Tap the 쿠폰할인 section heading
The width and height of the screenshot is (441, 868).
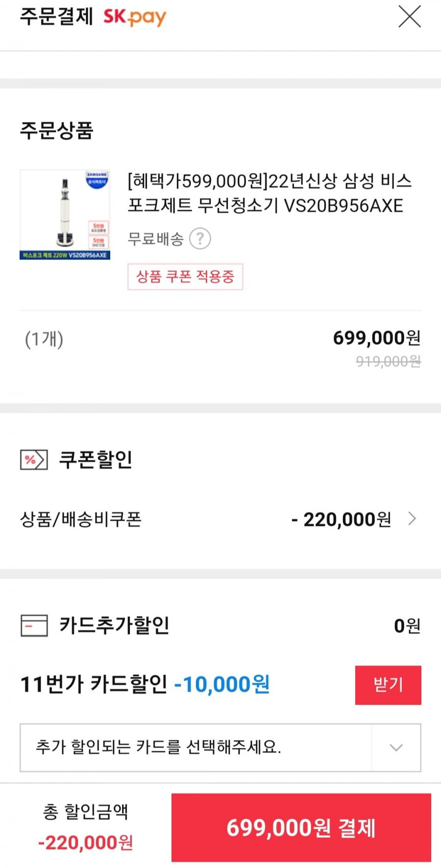[x=96, y=459]
